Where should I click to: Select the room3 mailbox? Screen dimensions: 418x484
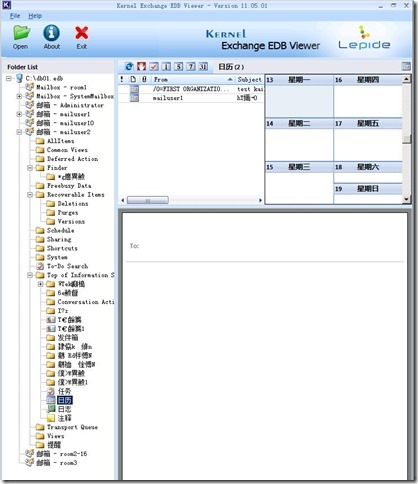57,463
